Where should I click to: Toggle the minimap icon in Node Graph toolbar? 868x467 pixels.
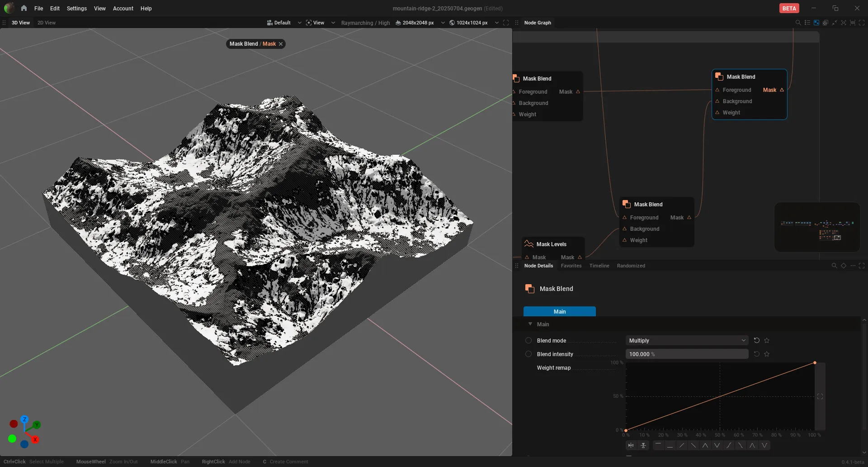pyautogui.click(x=816, y=23)
